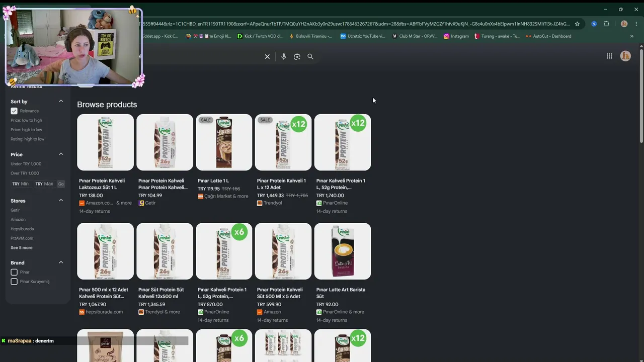The height and width of the screenshot is (362, 644).
Task: Click the TRY Max price field
Action: [x=44, y=184]
